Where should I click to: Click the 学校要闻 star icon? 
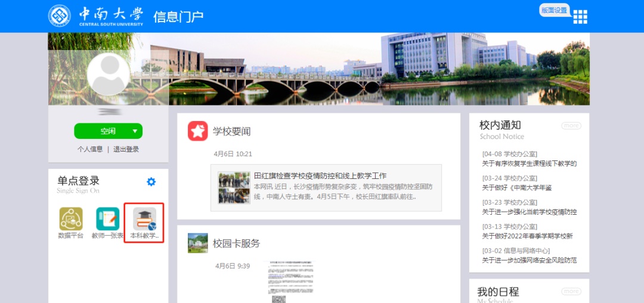point(198,131)
